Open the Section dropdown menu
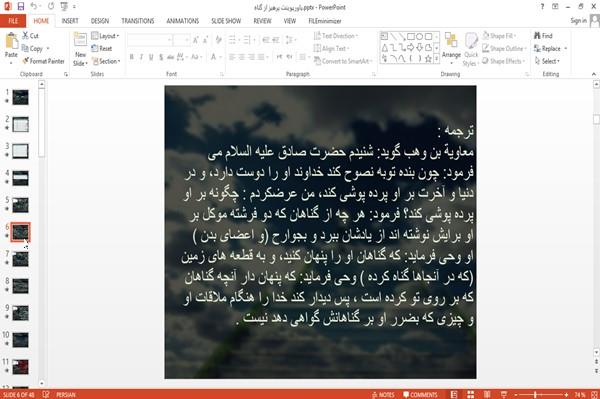The image size is (600, 399). (x=106, y=61)
